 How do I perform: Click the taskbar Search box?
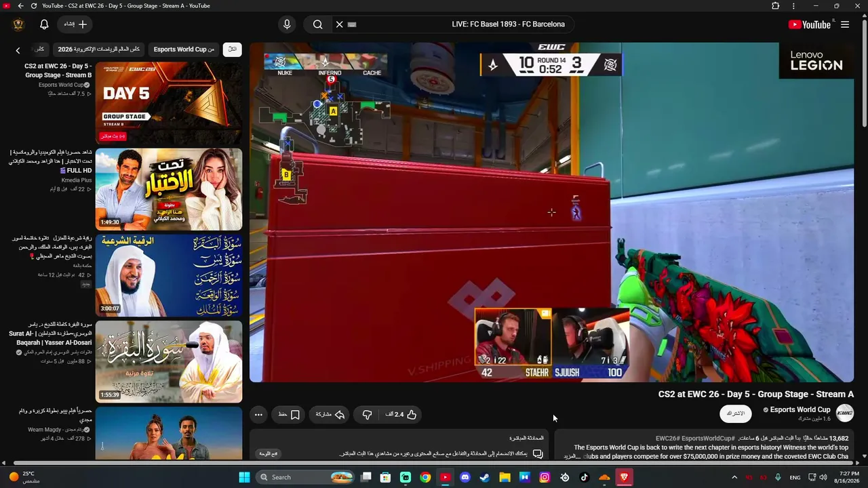tap(305, 477)
